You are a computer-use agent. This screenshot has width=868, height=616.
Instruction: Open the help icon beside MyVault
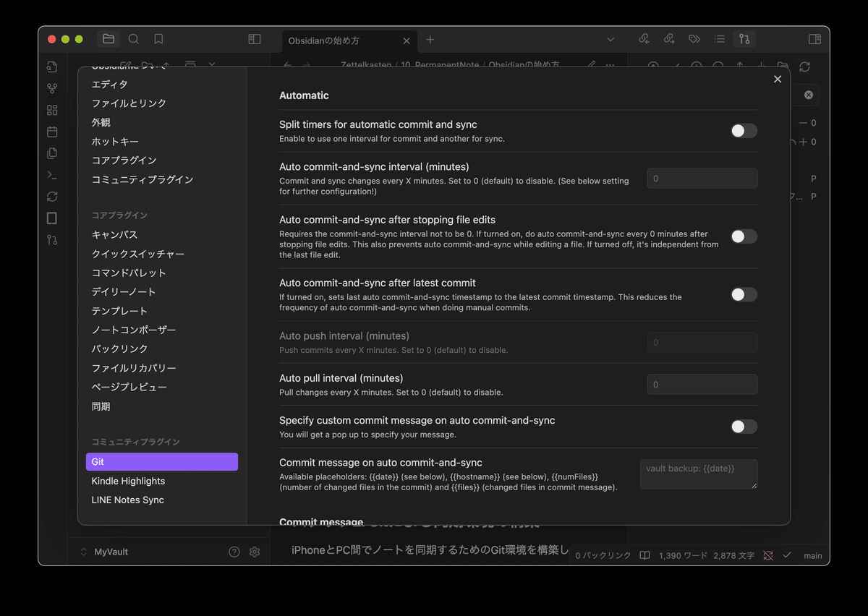234,552
